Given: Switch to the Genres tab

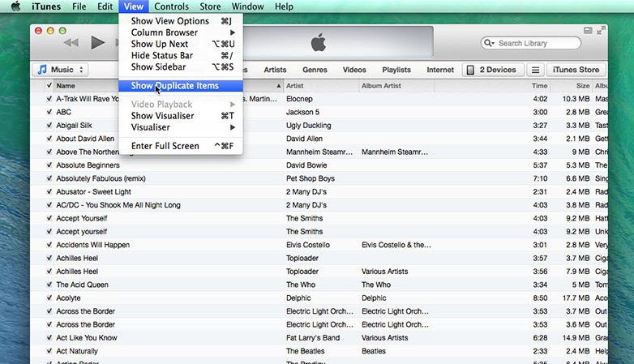Looking at the screenshot, I should [315, 70].
